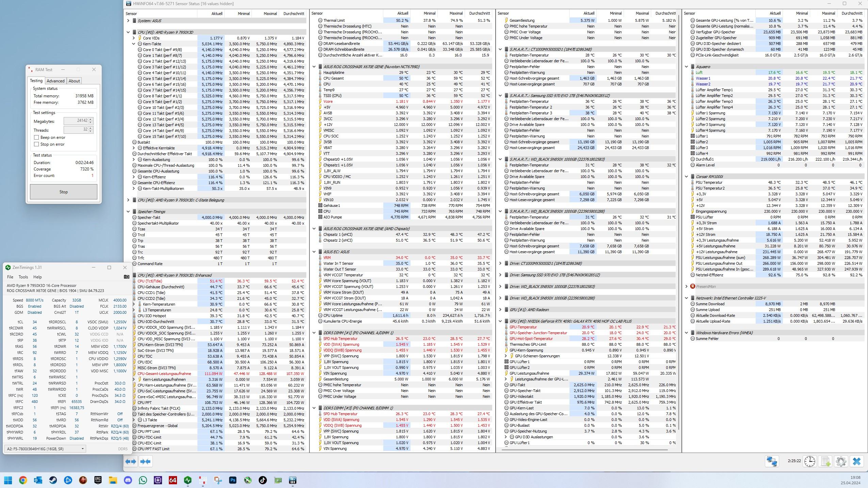Click the shrink columns inward-arrows icon
Image resolution: width=868 pixels, height=488 pixels.
point(145,461)
